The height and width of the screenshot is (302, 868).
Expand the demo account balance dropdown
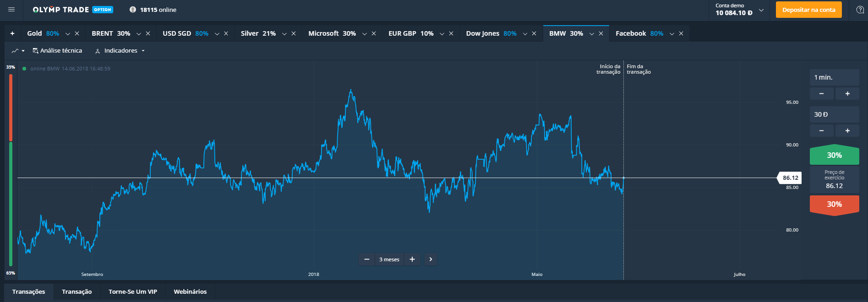click(761, 10)
